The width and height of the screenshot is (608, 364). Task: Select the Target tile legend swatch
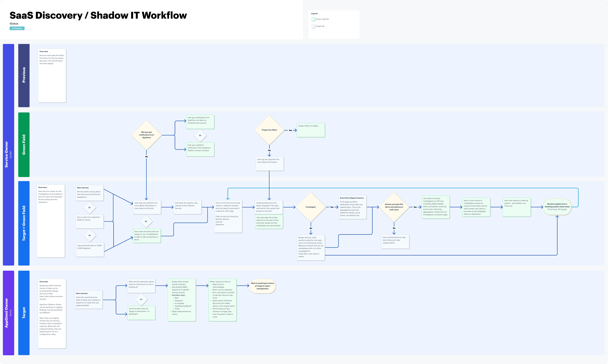click(x=313, y=26)
